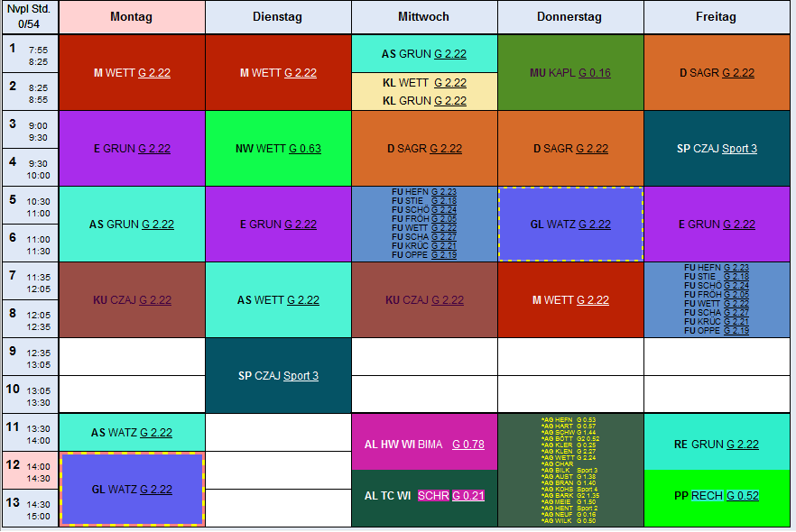The height and width of the screenshot is (532, 796).
Task: Select Thursday's GL WATZ dashed-border lesson
Action: tap(570, 225)
